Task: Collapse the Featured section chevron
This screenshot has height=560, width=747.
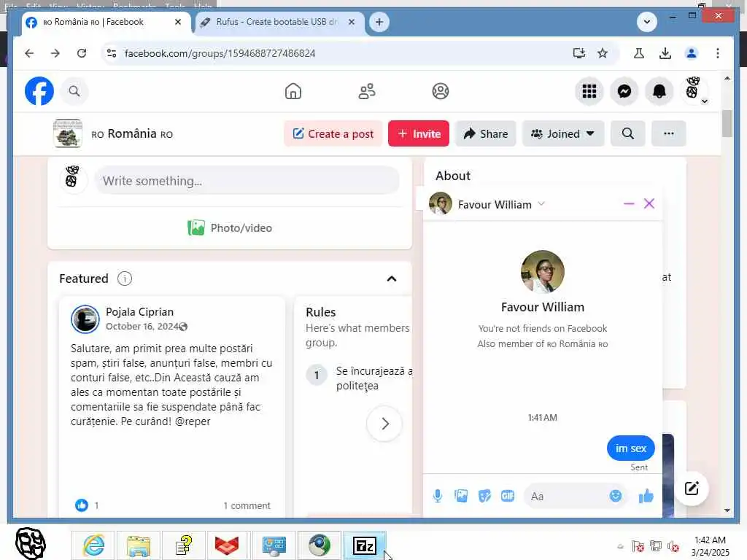Action: 392,279
